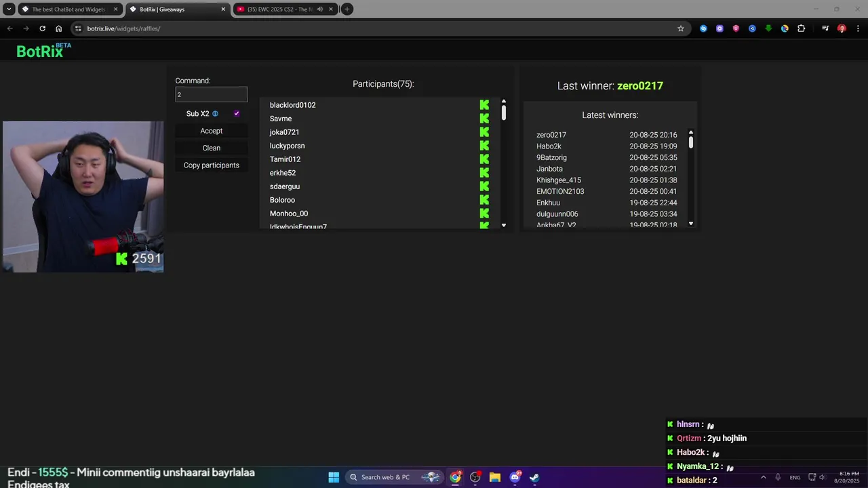Open OBS Studio from the taskbar
The height and width of the screenshot is (488, 868).
(x=475, y=477)
